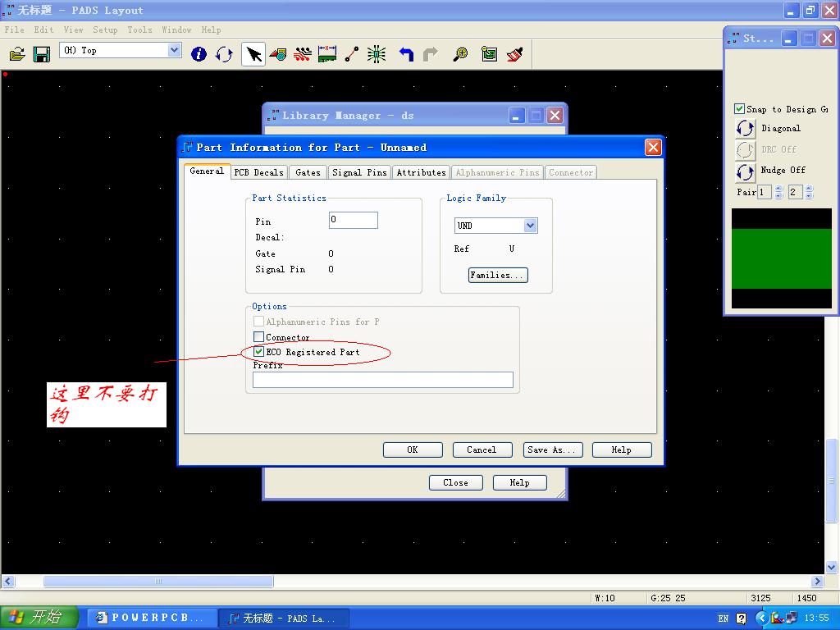This screenshot has height=630, width=840.
Task: Click Cancel in Part Information dialog
Action: (x=482, y=450)
